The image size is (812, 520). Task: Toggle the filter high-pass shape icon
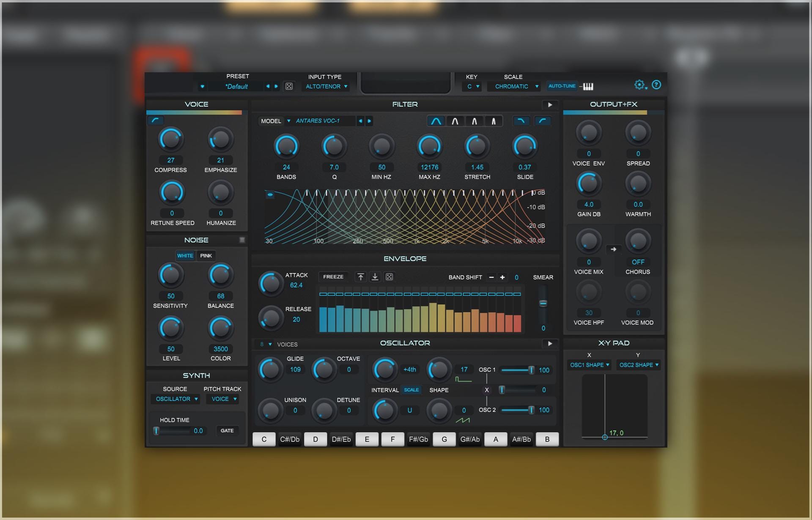[x=543, y=121]
